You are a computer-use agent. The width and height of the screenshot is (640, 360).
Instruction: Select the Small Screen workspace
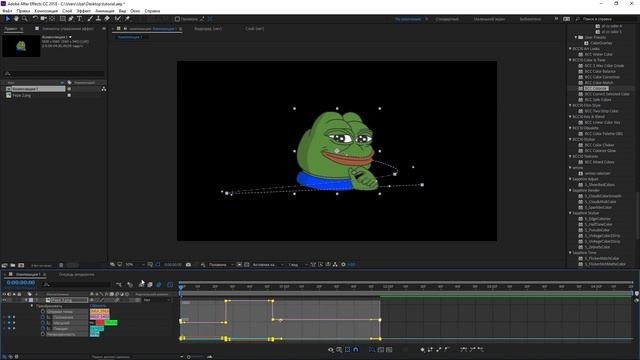tap(489, 19)
